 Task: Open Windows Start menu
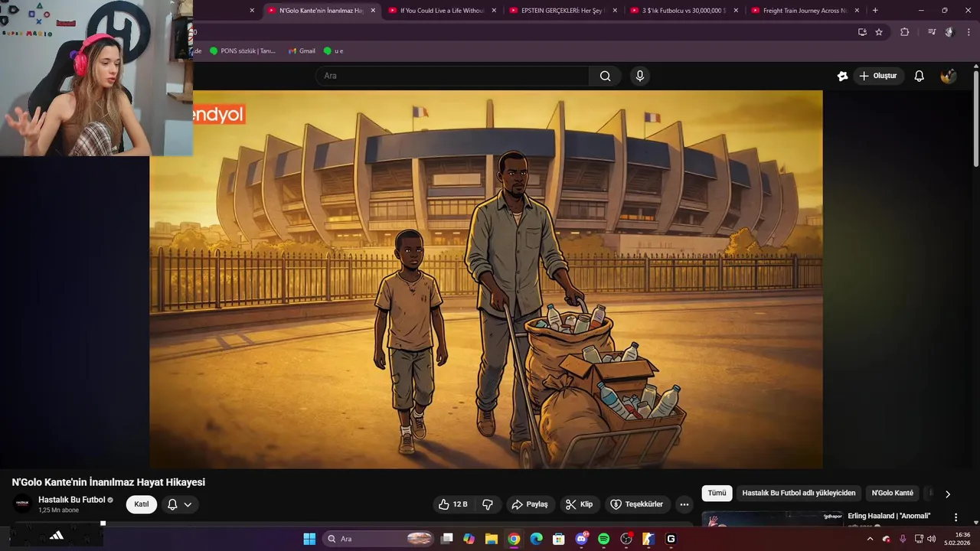point(309,539)
